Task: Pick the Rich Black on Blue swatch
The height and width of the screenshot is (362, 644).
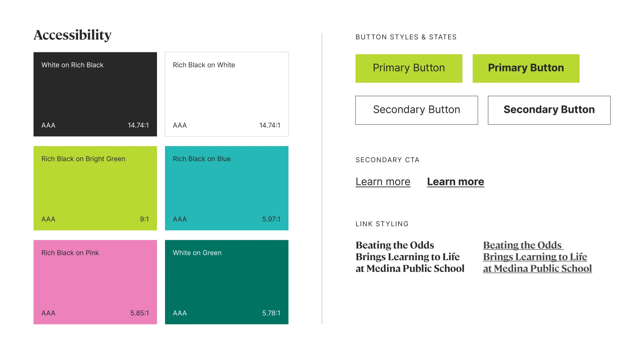Action: click(x=226, y=188)
